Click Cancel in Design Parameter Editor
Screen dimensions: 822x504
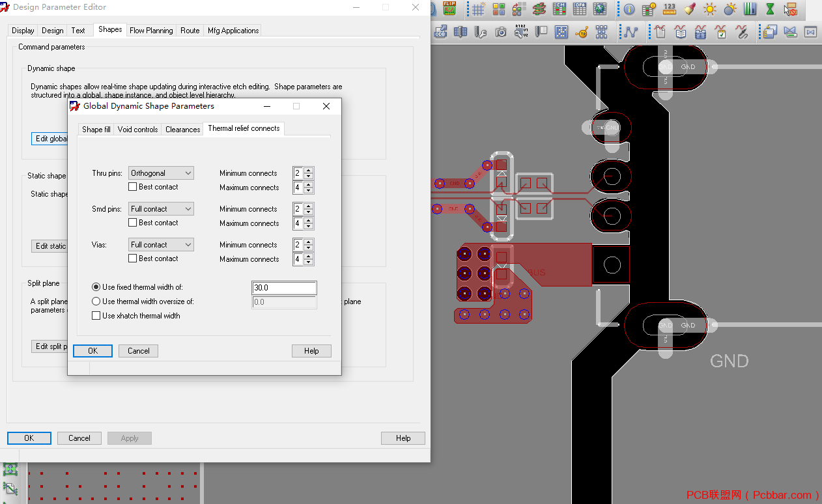79,438
